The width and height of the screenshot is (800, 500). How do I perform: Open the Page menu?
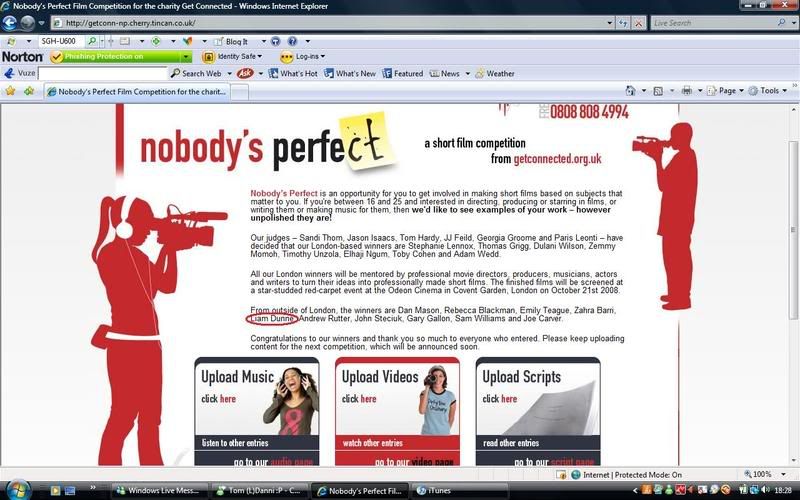(x=725, y=91)
